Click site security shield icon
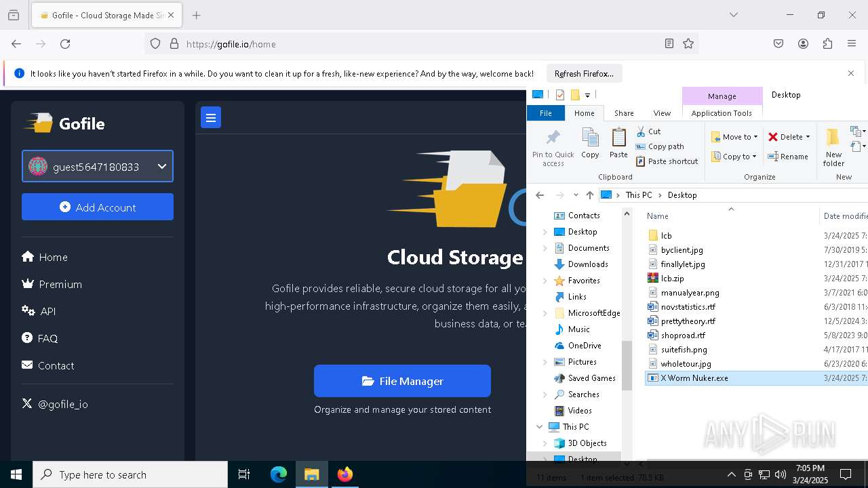This screenshot has height=488, width=868. 155,44
